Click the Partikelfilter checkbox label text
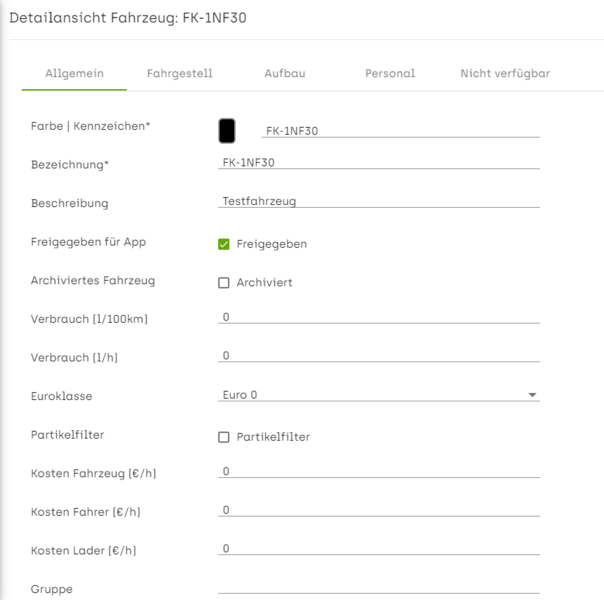The width and height of the screenshot is (604, 600). coord(273,437)
